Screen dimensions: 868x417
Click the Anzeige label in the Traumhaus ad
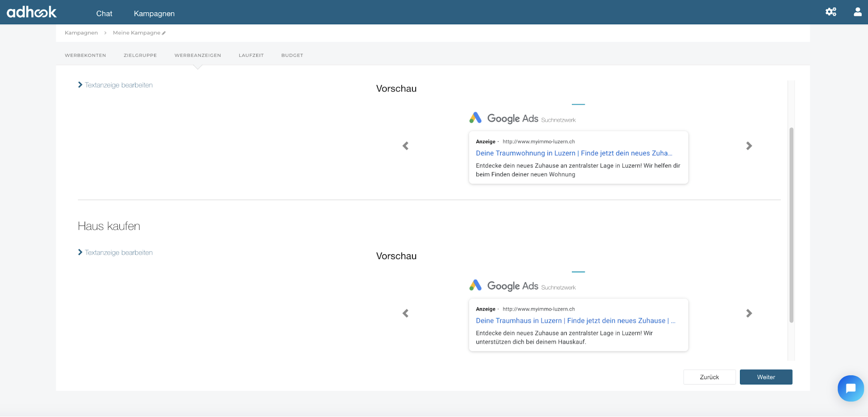[x=485, y=309]
